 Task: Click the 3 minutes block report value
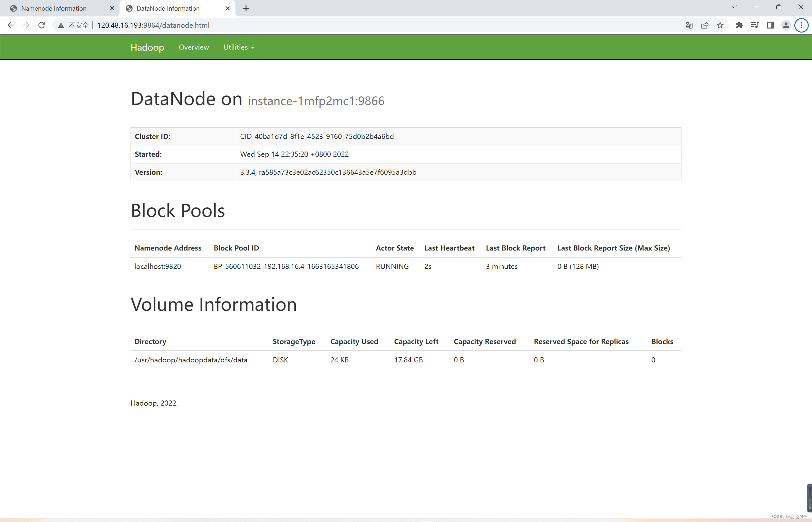tap(502, 266)
